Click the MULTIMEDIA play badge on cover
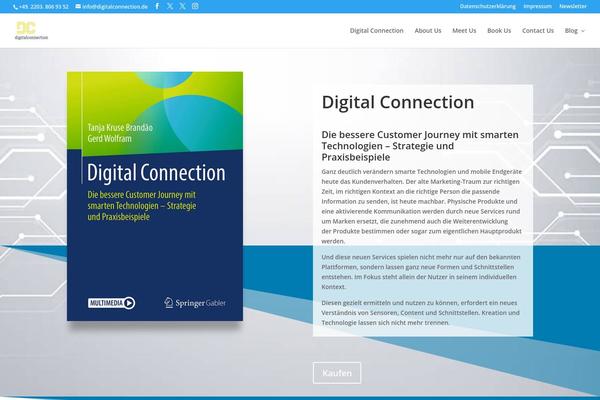The width and height of the screenshot is (600, 400). click(111, 303)
